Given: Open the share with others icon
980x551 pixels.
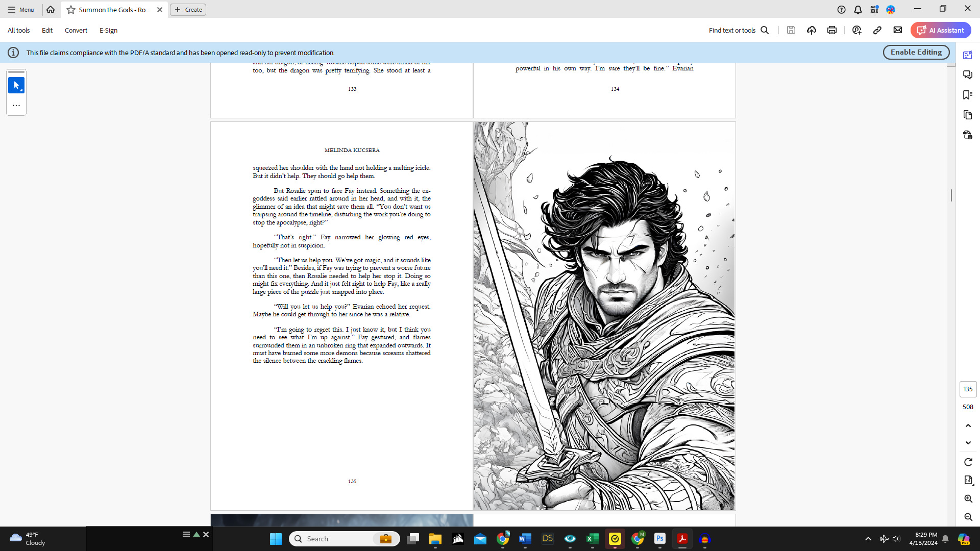Looking at the screenshot, I should point(857,30).
